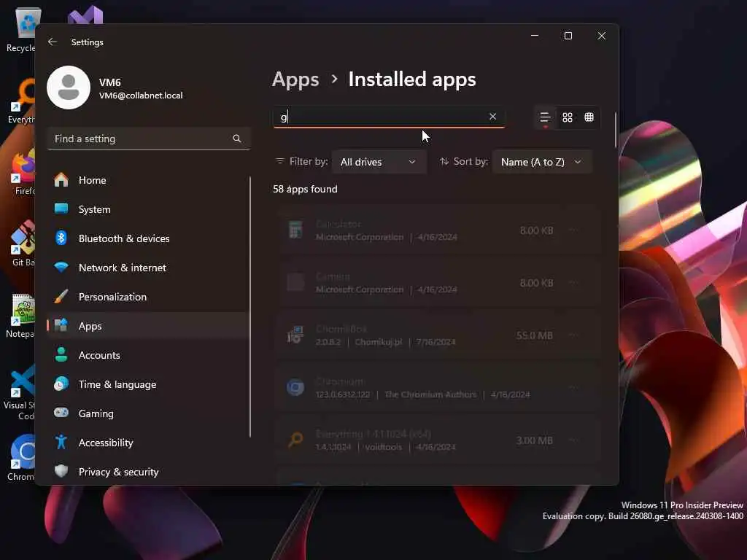The width and height of the screenshot is (747, 560).
Task: Switch to list view layout
Action: click(x=545, y=117)
